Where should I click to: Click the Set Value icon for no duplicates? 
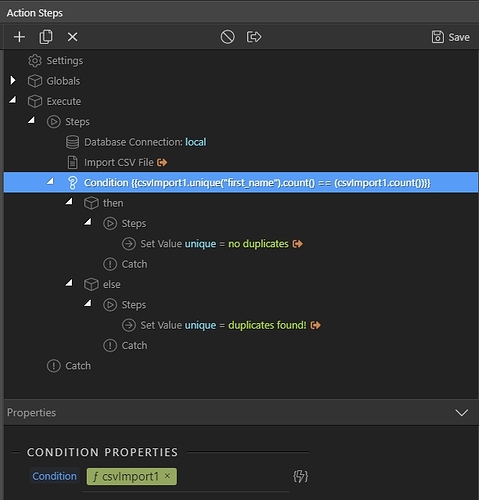point(129,244)
